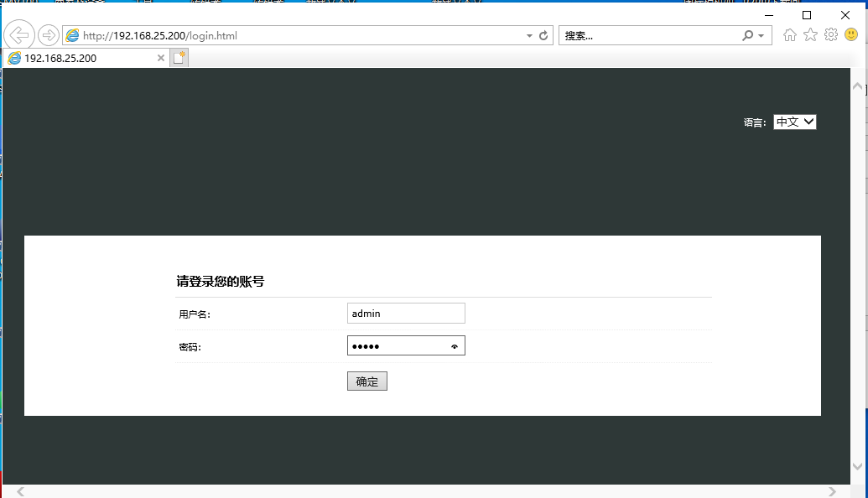Viewport: 868px width, 498px height.
Task: Close the 192.168.25.200 tab
Action: click(159, 58)
